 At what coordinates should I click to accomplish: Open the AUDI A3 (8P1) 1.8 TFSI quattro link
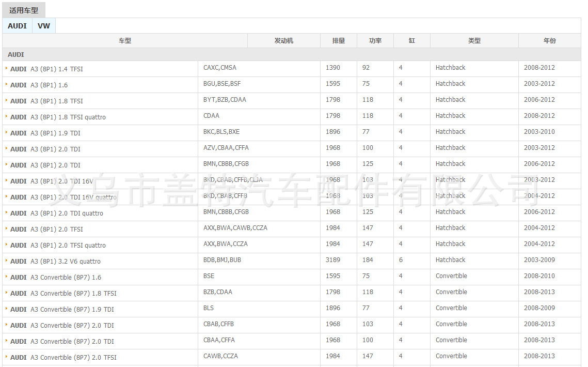(58, 117)
